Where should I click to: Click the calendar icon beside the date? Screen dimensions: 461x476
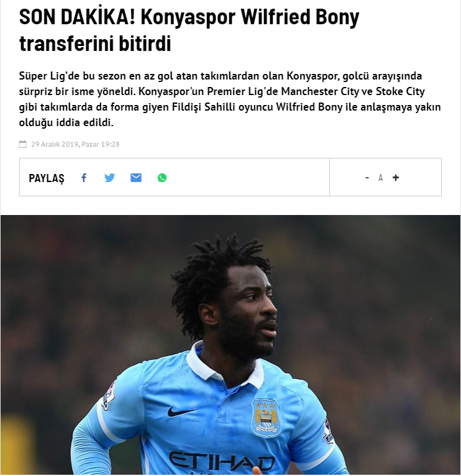(x=23, y=144)
